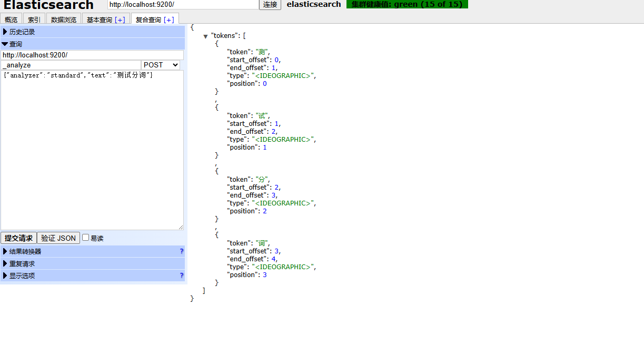Viewport: 644px width, 364px height.
Task: Open help icon for 显示选项
Action: pos(182,276)
